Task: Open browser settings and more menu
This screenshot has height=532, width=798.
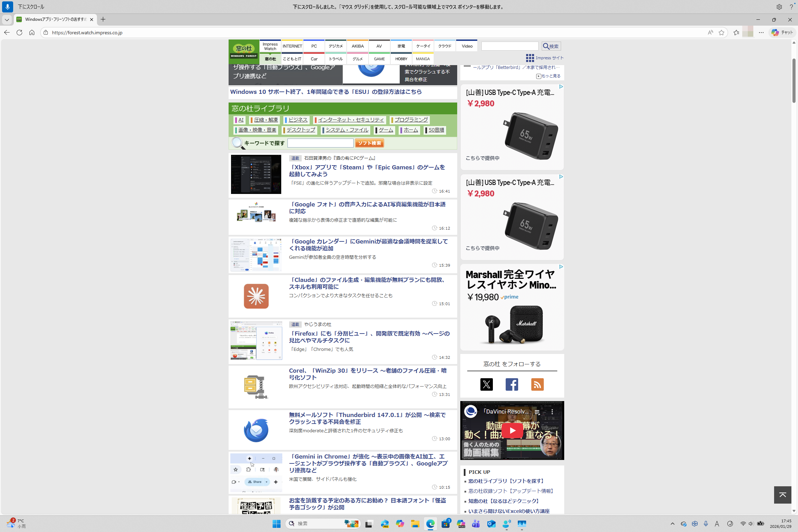Action: [761, 33]
